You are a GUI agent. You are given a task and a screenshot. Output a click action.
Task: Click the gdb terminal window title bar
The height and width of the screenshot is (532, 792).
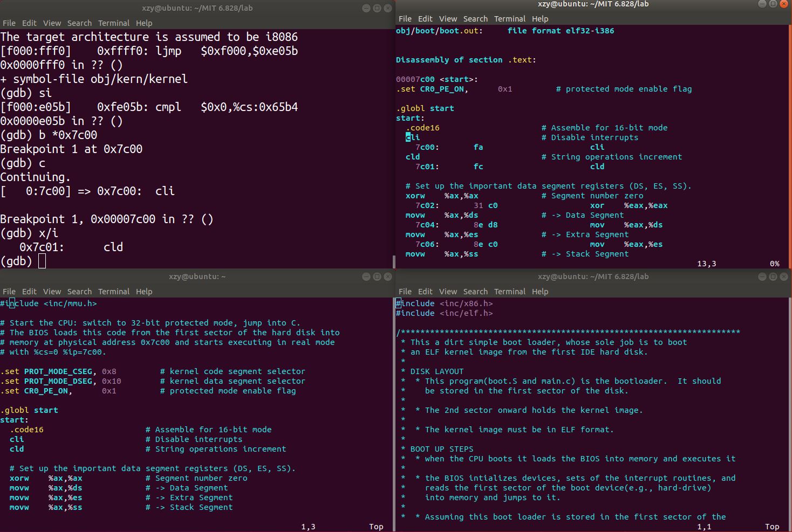(197, 8)
